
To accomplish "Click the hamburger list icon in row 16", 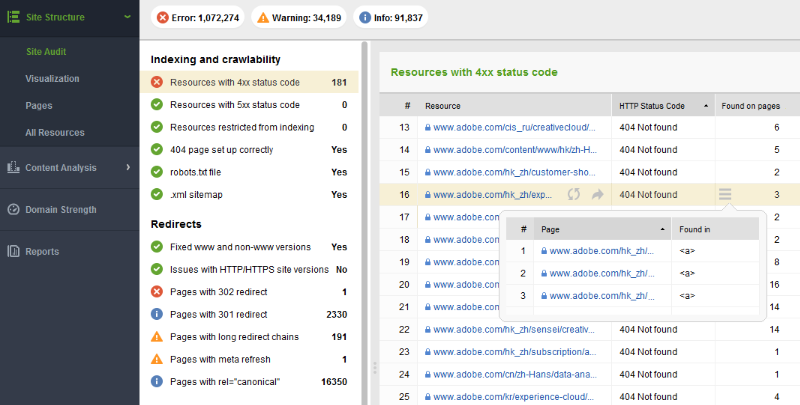I will tap(725, 194).
